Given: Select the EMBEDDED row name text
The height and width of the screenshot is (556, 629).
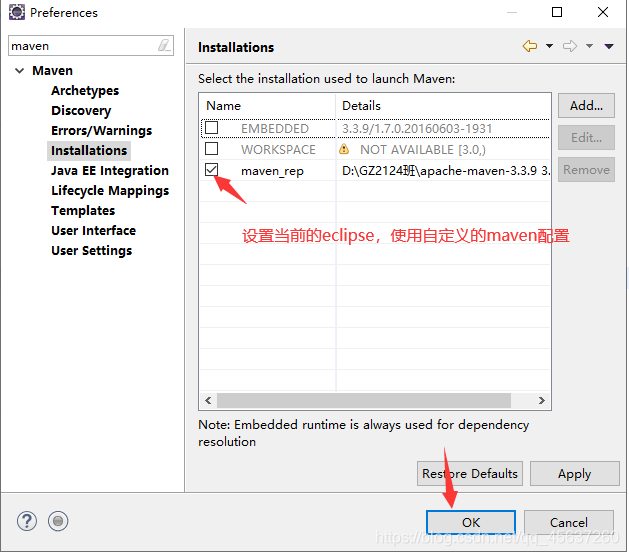Looking at the screenshot, I should point(275,129).
